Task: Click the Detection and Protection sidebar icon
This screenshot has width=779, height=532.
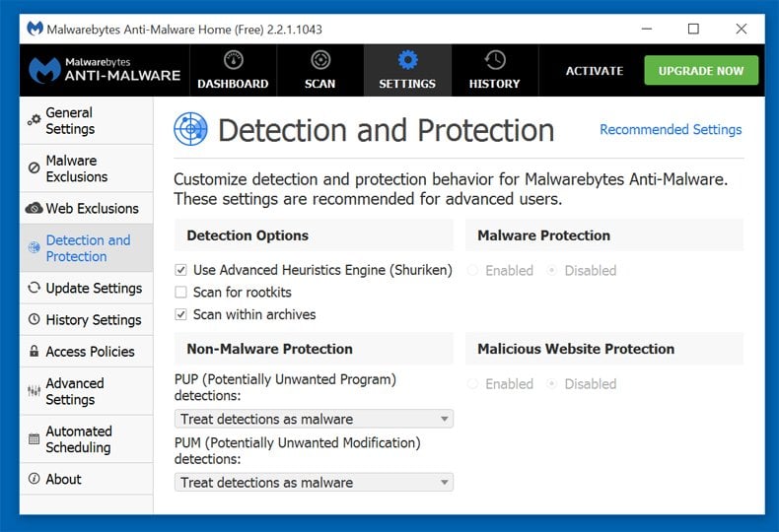Action: (34, 247)
